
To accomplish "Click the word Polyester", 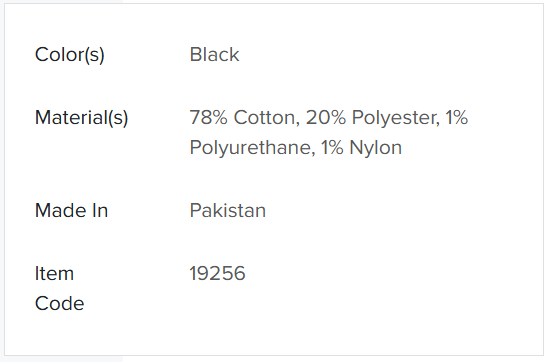I will coord(396,118).
